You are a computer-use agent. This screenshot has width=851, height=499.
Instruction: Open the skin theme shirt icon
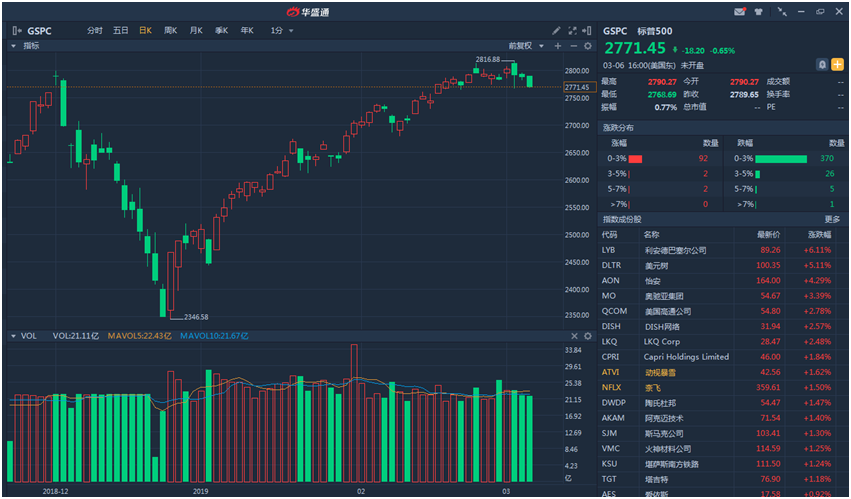[759, 11]
